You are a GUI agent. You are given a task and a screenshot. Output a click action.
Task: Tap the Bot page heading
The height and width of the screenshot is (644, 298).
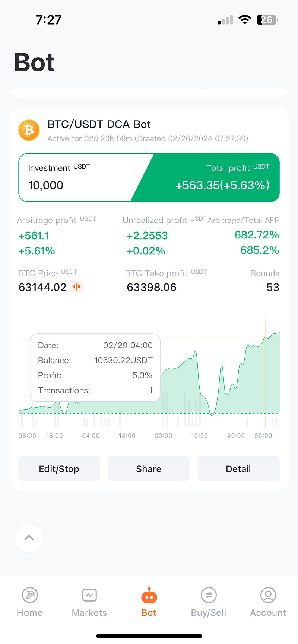coord(34,62)
